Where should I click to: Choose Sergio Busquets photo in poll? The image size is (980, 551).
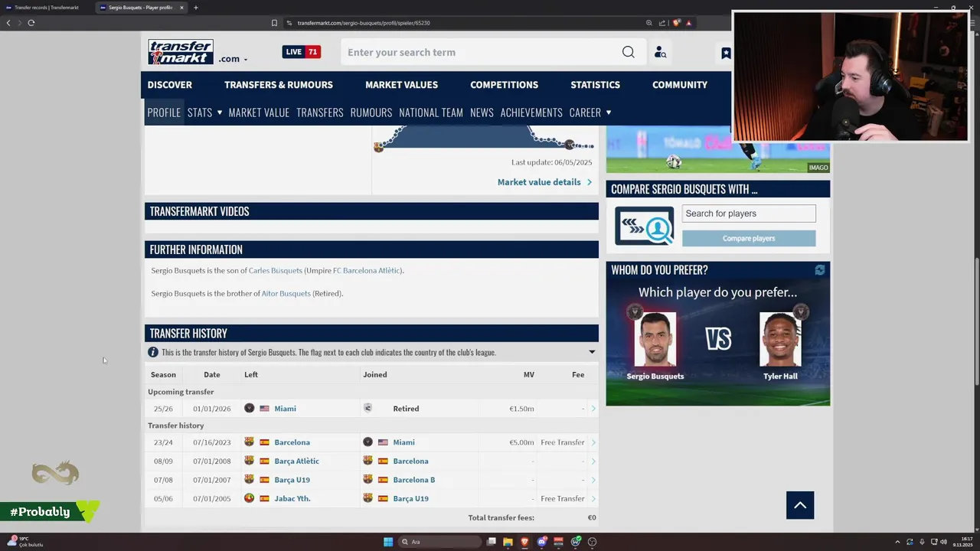655,339
